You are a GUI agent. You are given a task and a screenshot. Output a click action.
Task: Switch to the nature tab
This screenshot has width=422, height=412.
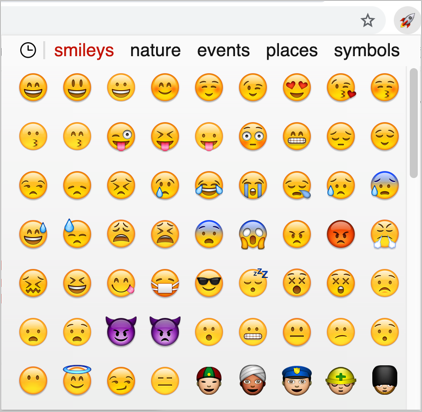tap(155, 51)
